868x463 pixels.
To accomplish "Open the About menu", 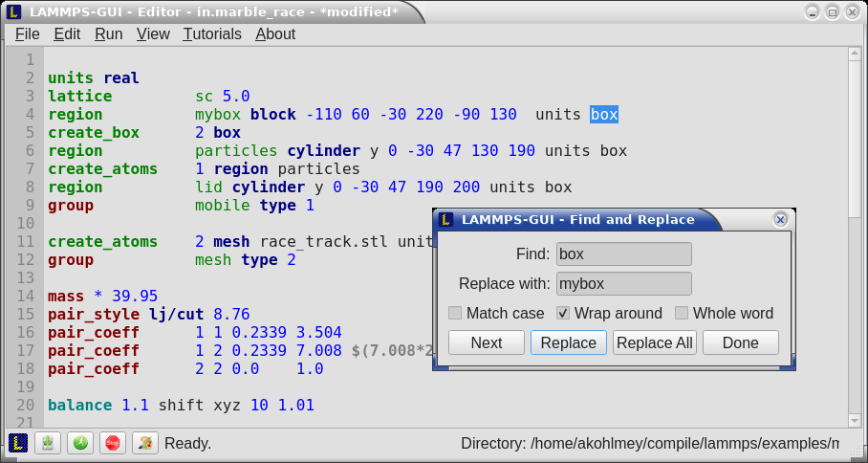I will [x=275, y=34].
